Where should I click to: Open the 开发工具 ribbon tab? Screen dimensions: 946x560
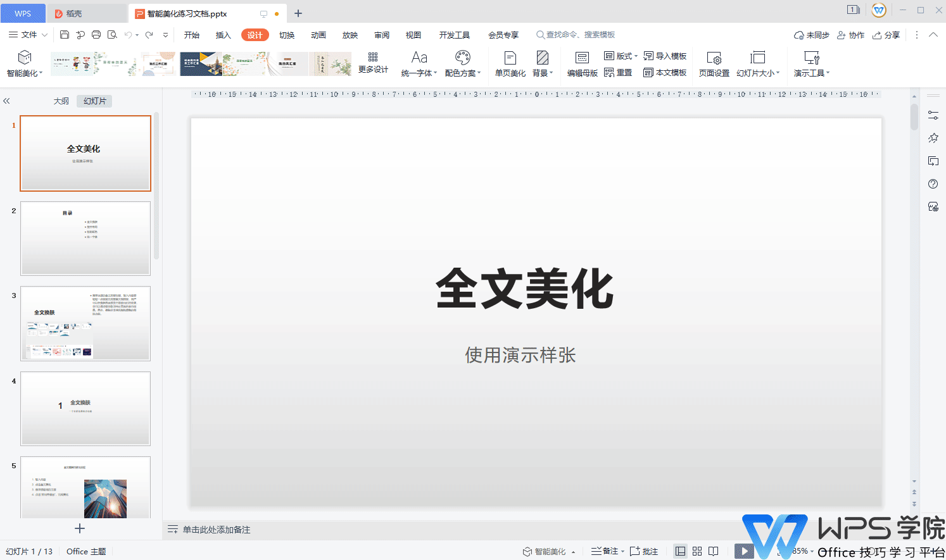[x=455, y=35]
